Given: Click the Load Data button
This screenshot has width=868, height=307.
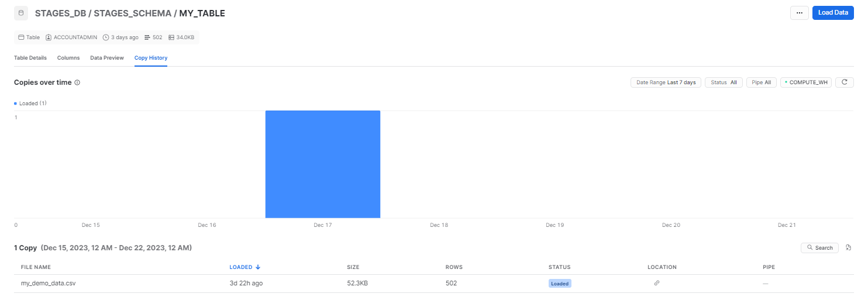Looking at the screenshot, I should (833, 13).
